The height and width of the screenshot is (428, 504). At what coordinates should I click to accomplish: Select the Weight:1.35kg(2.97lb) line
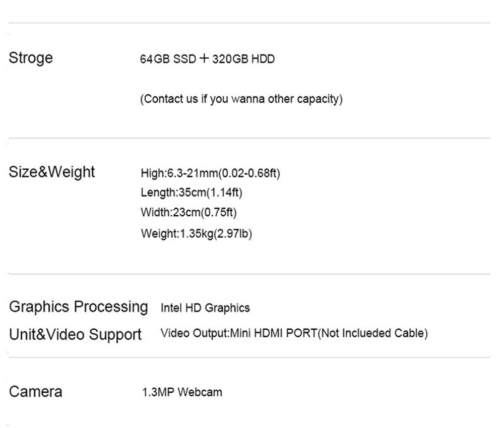197,233
